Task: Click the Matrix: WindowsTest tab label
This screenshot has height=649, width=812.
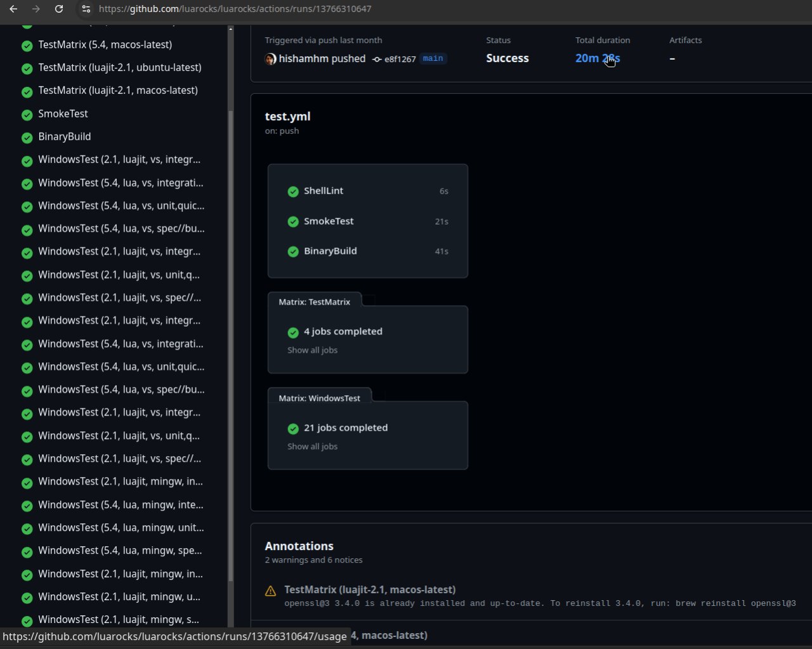Action: tap(319, 398)
